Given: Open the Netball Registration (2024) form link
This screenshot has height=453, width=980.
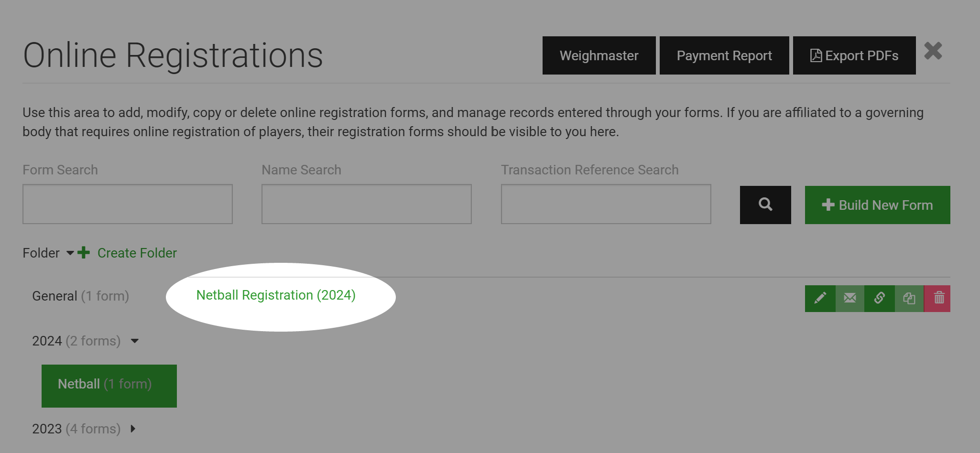Looking at the screenshot, I should click(x=276, y=295).
